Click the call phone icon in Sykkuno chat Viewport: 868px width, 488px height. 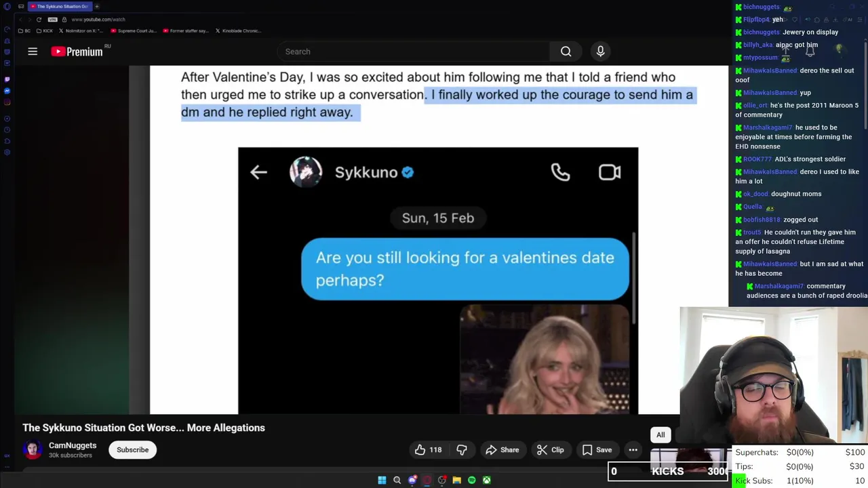click(560, 172)
